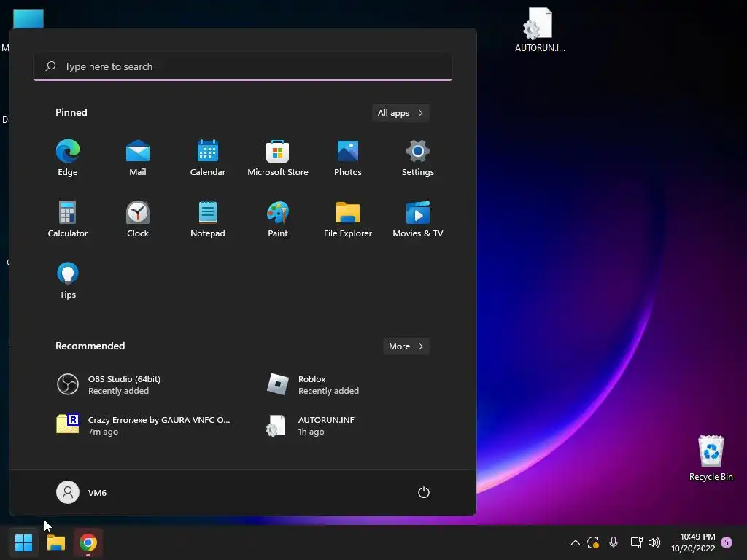Open the Mail app

[x=138, y=158]
